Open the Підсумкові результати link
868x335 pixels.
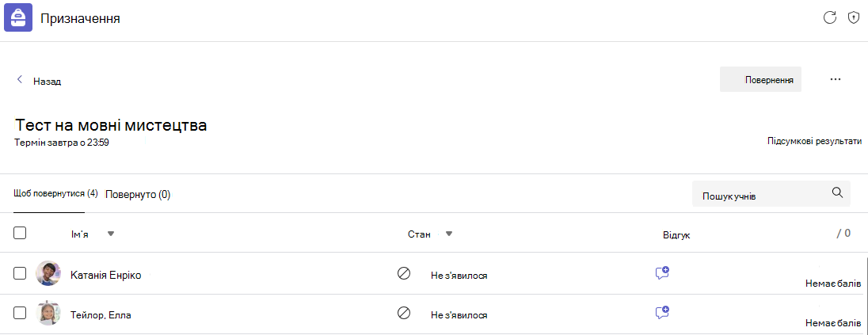pos(814,141)
